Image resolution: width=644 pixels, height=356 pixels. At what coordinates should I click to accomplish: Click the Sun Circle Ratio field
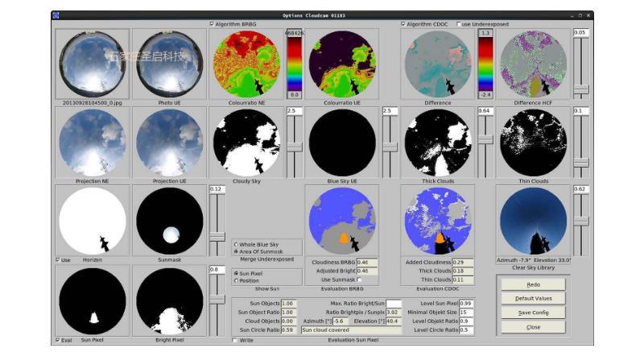288,329
